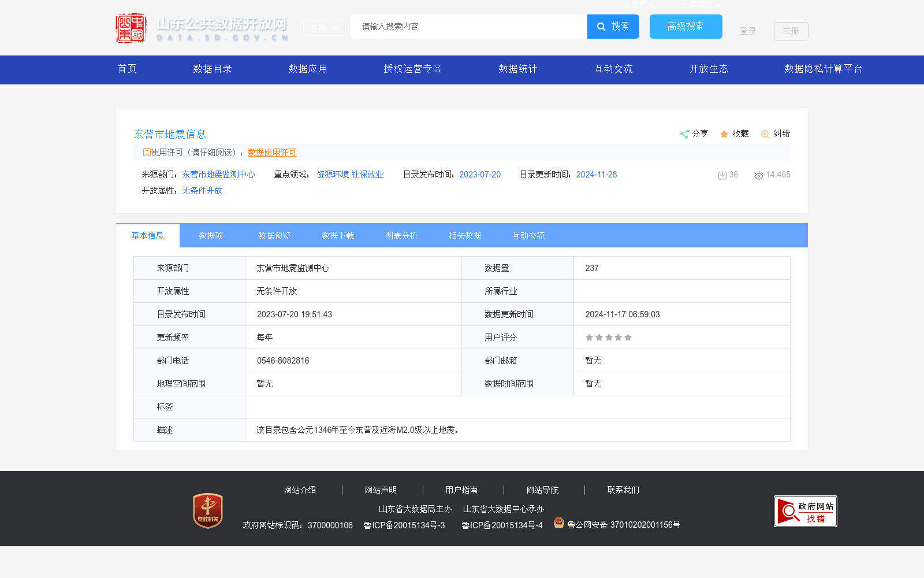
Task: Open 互动交流 in top navigation bar
Action: [614, 69]
